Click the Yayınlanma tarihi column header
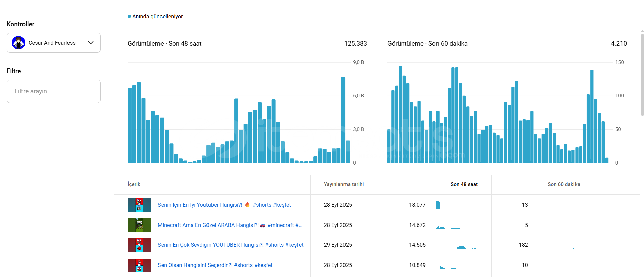The width and height of the screenshot is (644, 277). click(344, 184)
